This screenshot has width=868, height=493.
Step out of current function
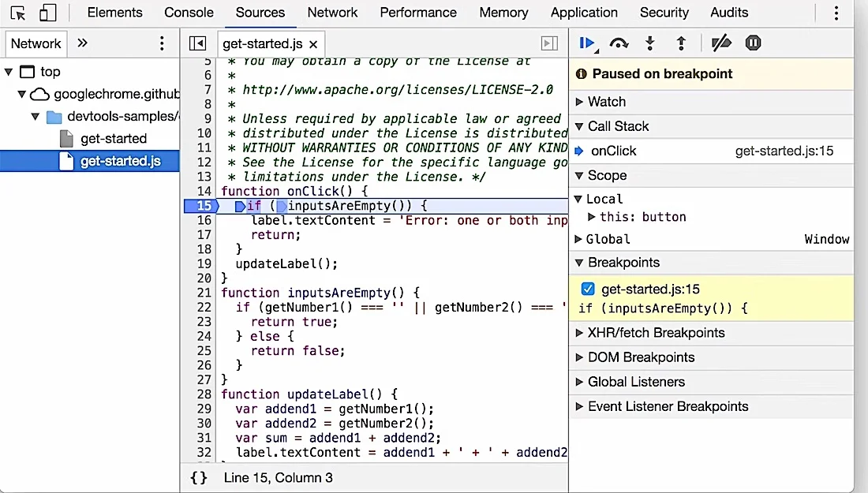pos(681,43)
